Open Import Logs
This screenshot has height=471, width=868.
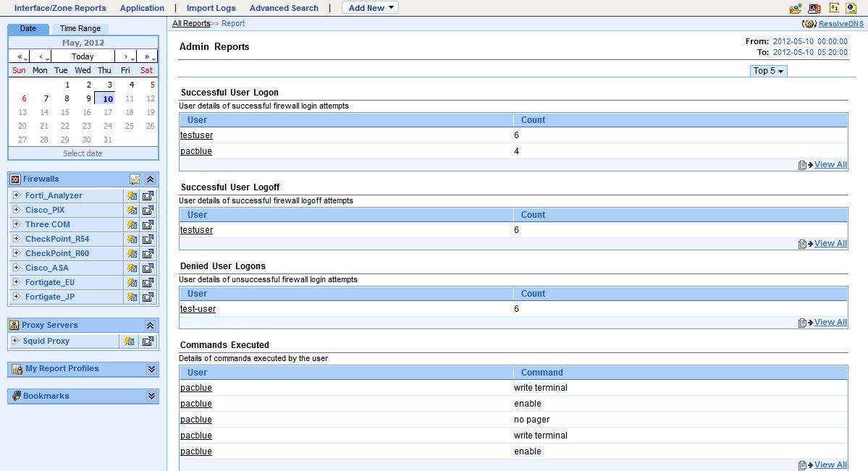[211, 8]
